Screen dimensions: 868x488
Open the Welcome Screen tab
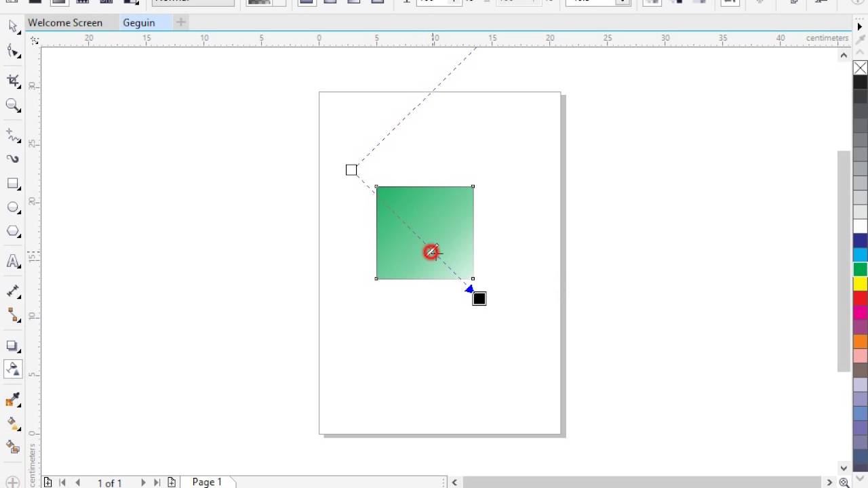tap(65, 22)
